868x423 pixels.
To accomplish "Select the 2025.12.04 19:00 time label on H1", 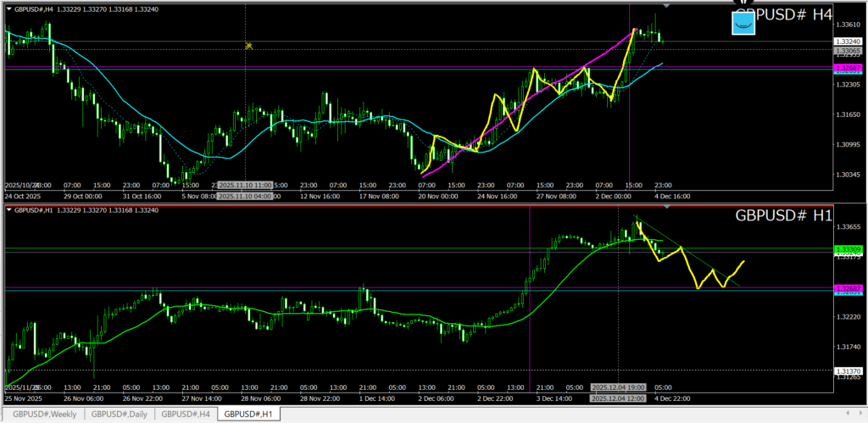I will 618,387.
